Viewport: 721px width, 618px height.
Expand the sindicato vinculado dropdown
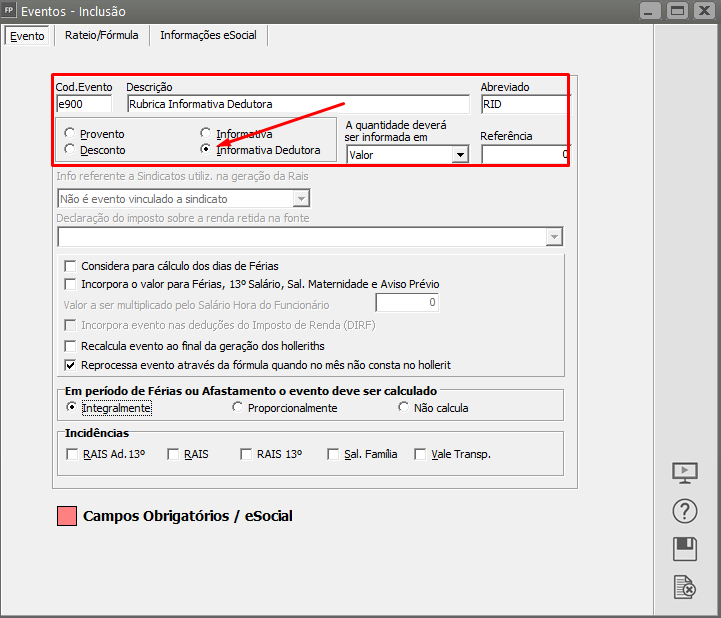[x=301, y=199]
